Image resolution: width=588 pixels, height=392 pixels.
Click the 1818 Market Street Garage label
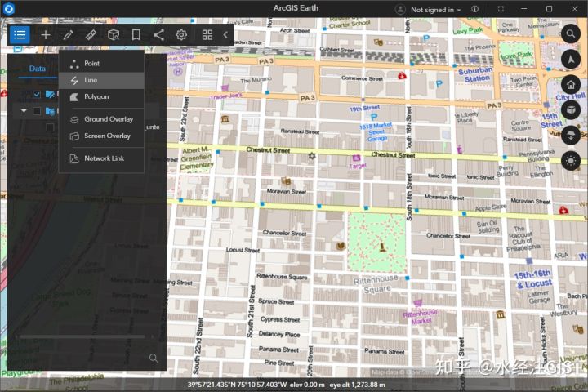[x=376, y=132]
